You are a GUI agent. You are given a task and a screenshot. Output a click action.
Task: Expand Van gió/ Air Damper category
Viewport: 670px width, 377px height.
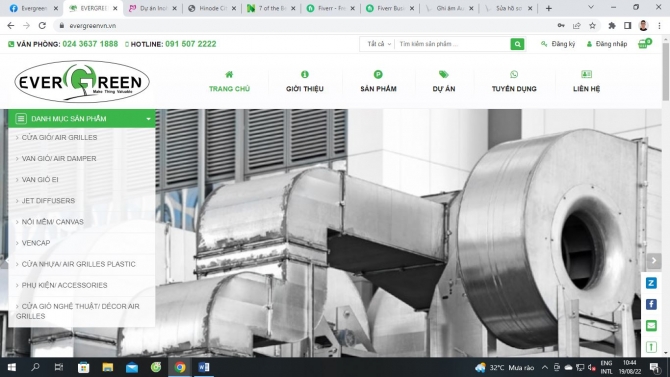coord(59,159)
